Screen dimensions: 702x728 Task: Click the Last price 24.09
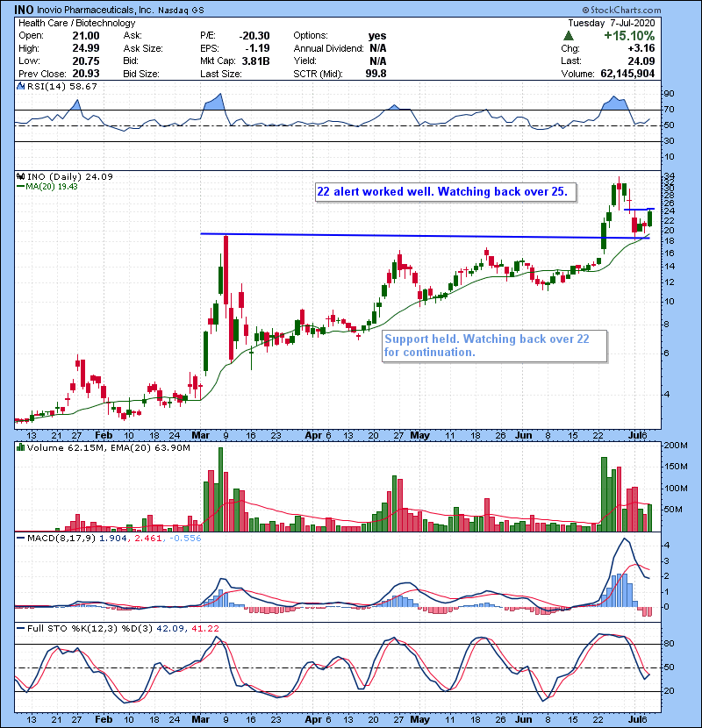point(641,61)
